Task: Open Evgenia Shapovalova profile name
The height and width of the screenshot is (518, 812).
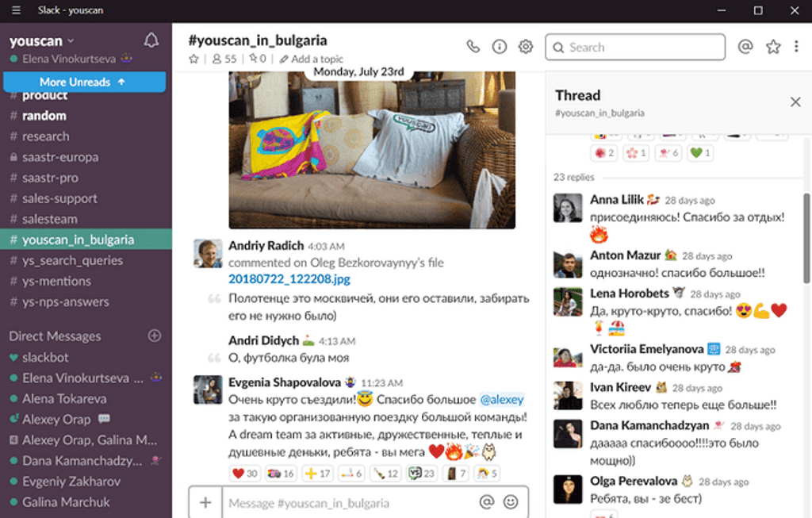Action: (285, 382)
